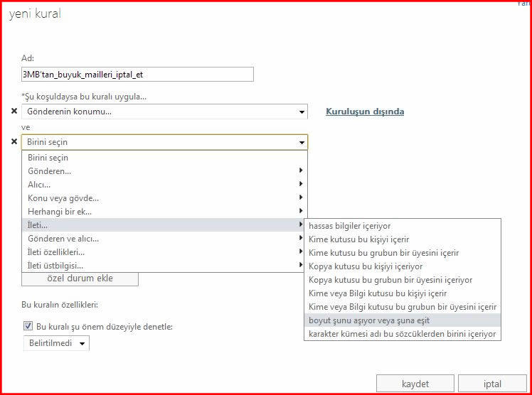
Task: Open the 'Gönderenin konumu...' dropdown
Action: 164,112
